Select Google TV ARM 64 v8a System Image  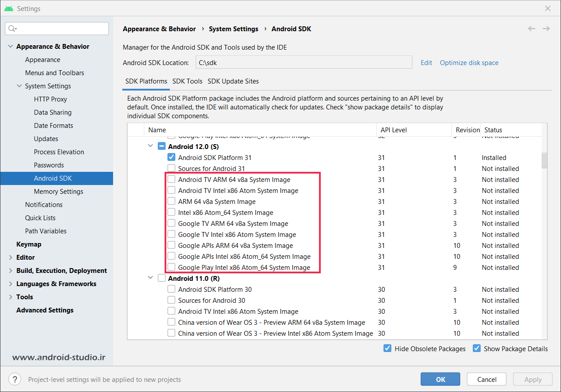click(171, 223)
